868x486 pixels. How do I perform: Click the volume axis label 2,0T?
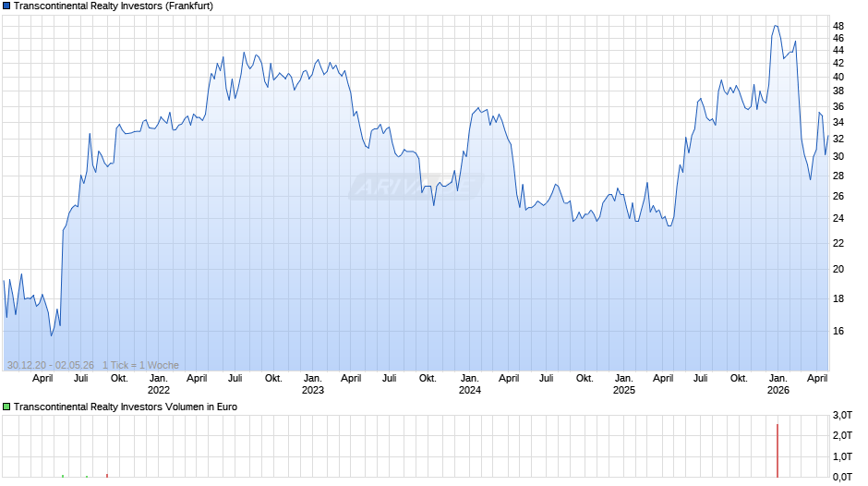click(842, 435)
